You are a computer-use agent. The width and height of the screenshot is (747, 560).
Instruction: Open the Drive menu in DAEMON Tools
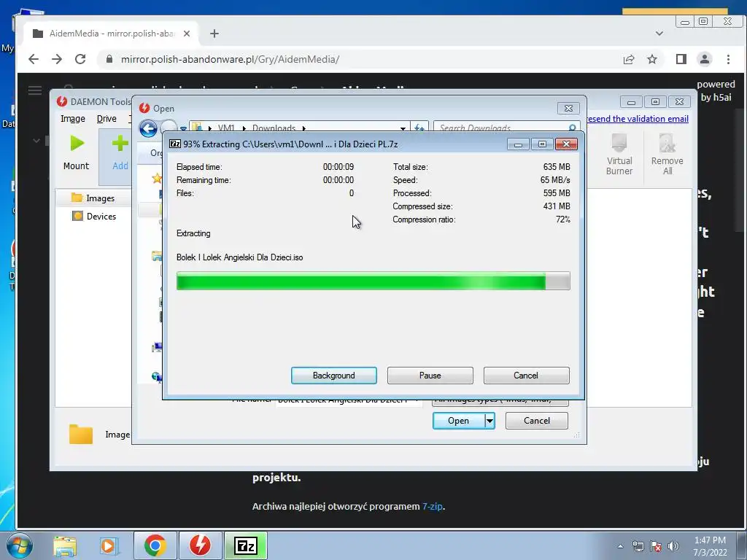(x=107, y=119)
